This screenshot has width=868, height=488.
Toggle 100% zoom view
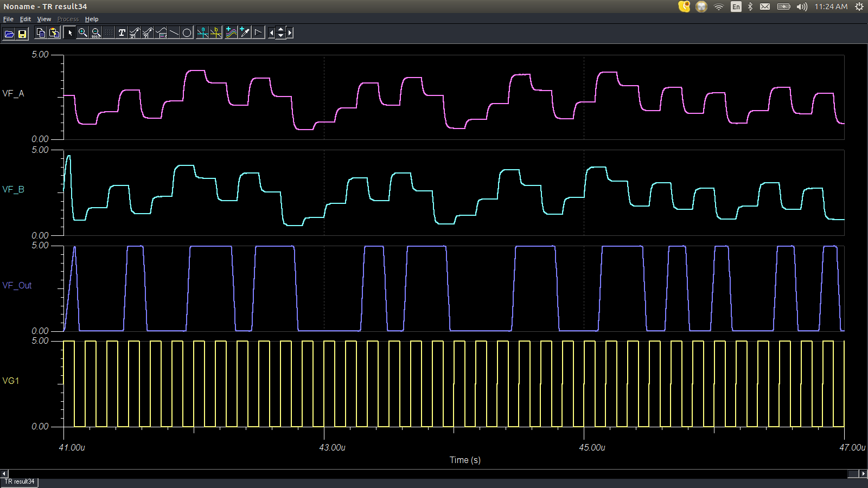(95, 33)
